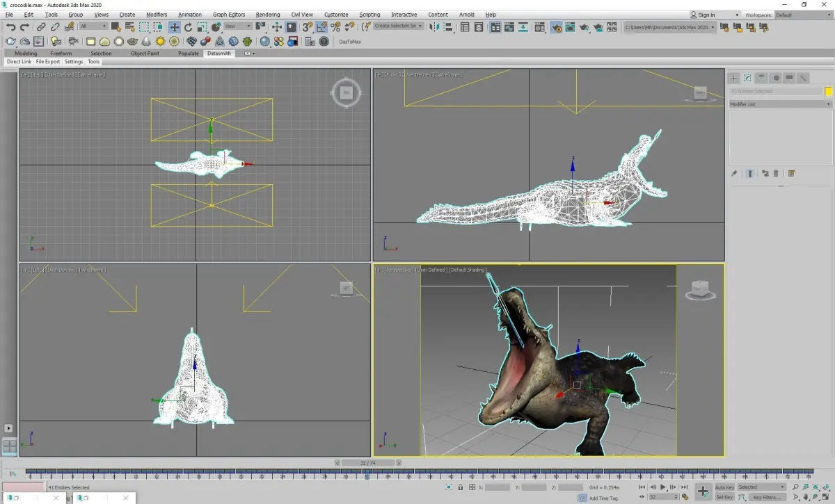Screen dimensions: 835x504
Task: Open the Arnold menu
Action: pos(467,15)
